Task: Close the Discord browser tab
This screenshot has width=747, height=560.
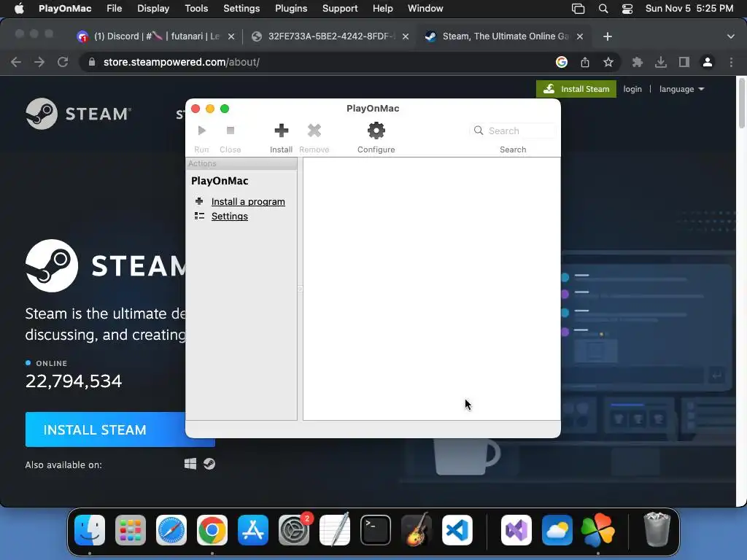Action: pyautogui.click(x=231, y=36)
